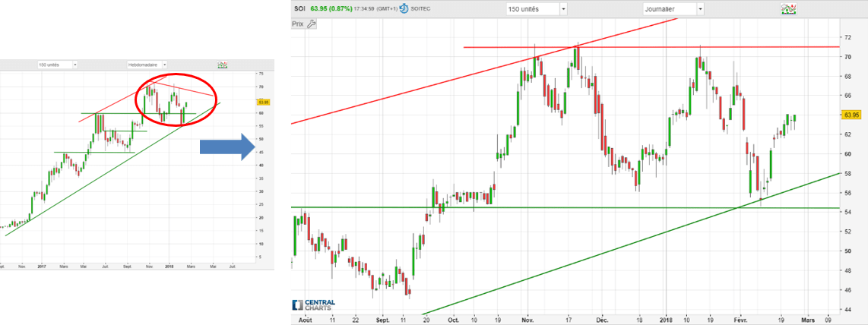Click the 2018 label on the daily time axis
The height and width of the screenshot is (325, 868).
pyautogui.click(x=667, y=320)
